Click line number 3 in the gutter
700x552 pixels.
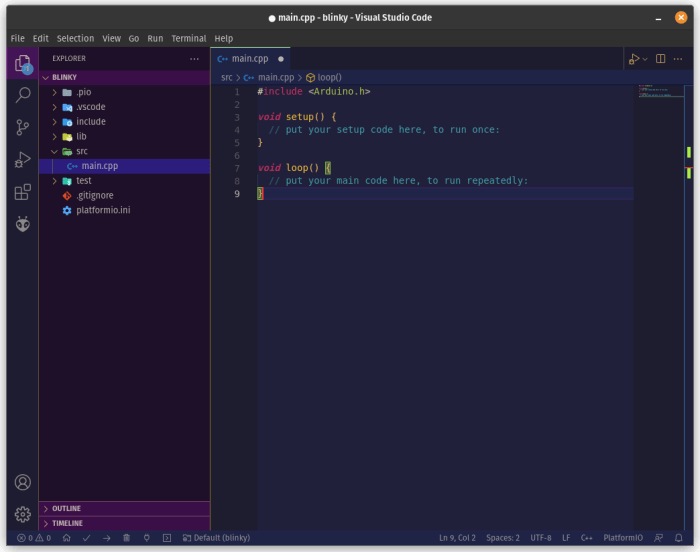point(237,117)
